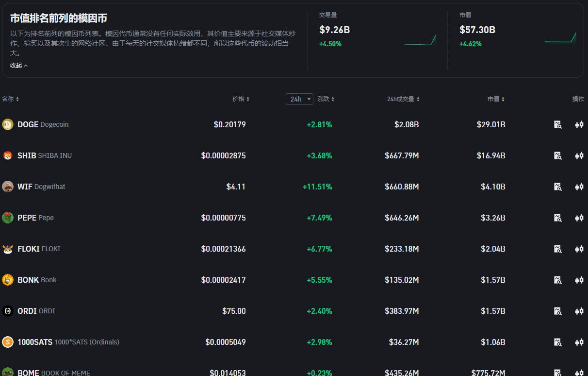588x376 pixels.
Task: Open the FLOKI coin link
Action: (39, 249)
